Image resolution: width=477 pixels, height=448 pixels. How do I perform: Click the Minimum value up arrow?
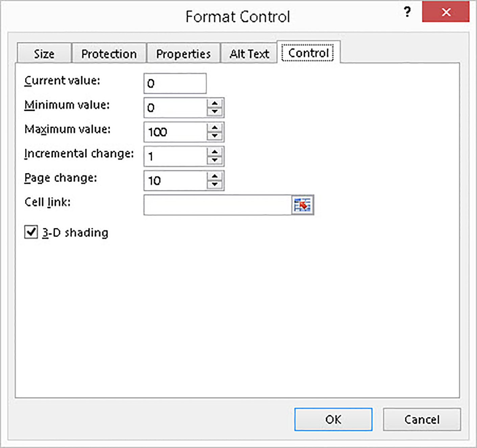tap(215, 103)
